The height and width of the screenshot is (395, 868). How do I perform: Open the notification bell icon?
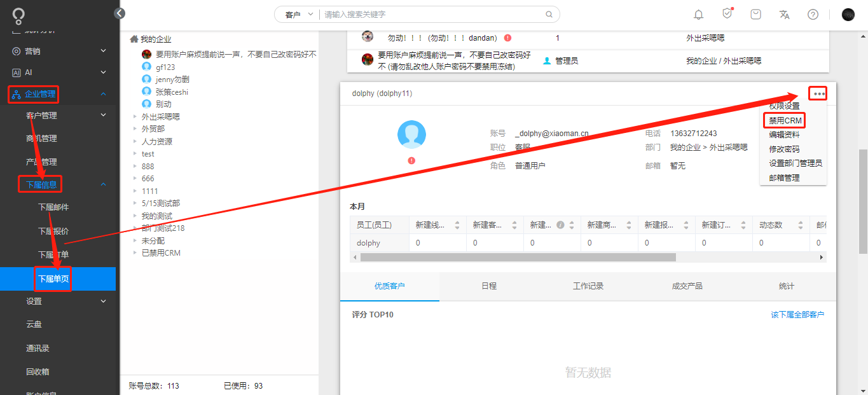coord(698,13)
